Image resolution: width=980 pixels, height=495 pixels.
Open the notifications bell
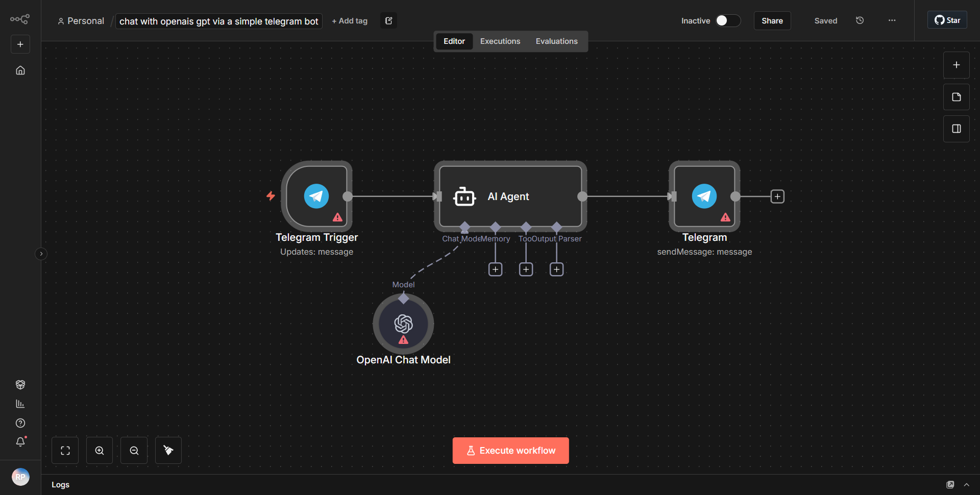pyautogui.click(x=20, y=442)
